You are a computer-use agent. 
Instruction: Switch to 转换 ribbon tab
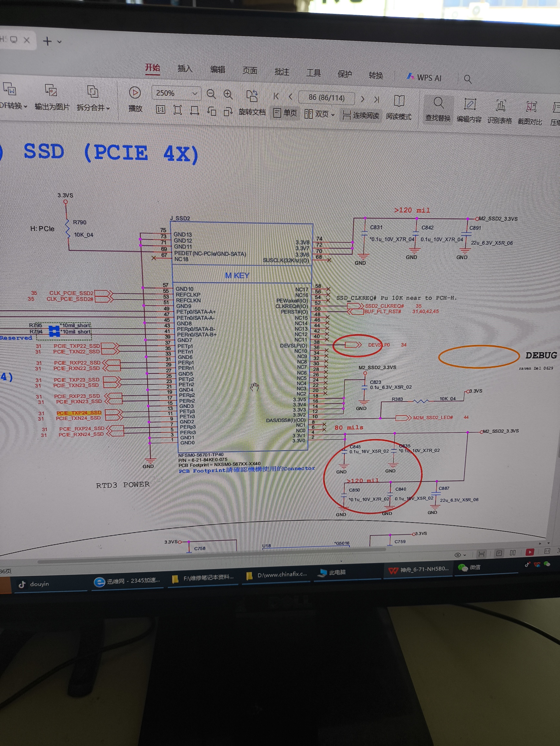(376, 75)
